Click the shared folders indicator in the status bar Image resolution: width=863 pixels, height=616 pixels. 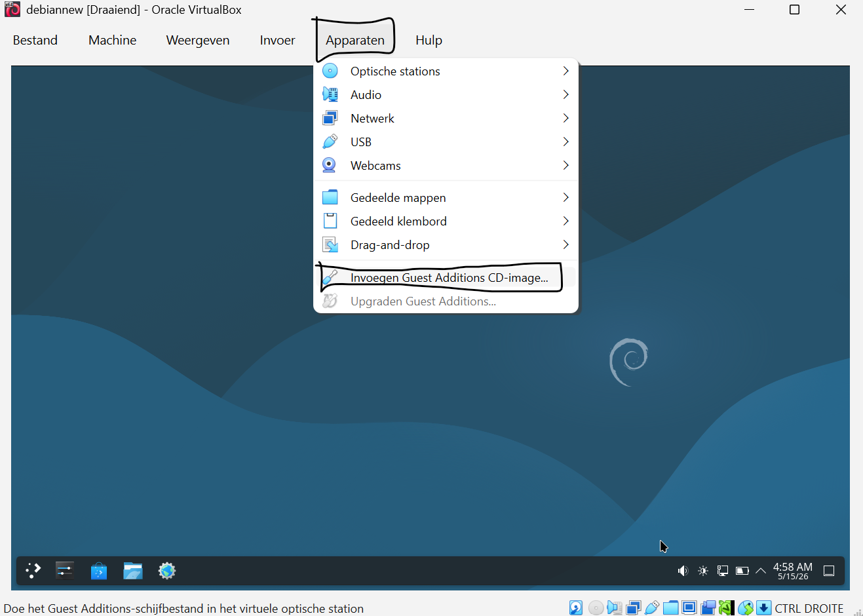tap(670, 608)
